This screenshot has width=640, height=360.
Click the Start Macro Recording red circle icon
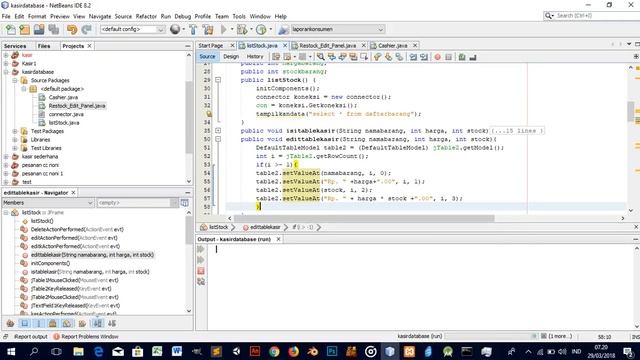point(438,57)
